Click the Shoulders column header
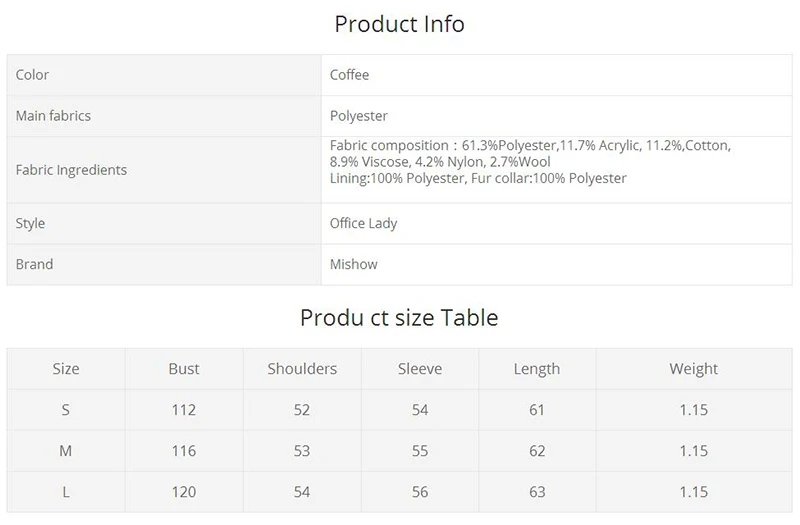Image resolution: width=800 pixels, height=525 pixels. 302,369
